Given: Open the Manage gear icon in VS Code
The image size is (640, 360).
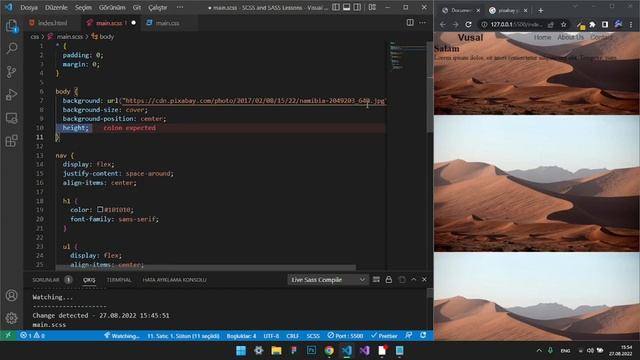Looking at the screenshot, I should point(11,318).
